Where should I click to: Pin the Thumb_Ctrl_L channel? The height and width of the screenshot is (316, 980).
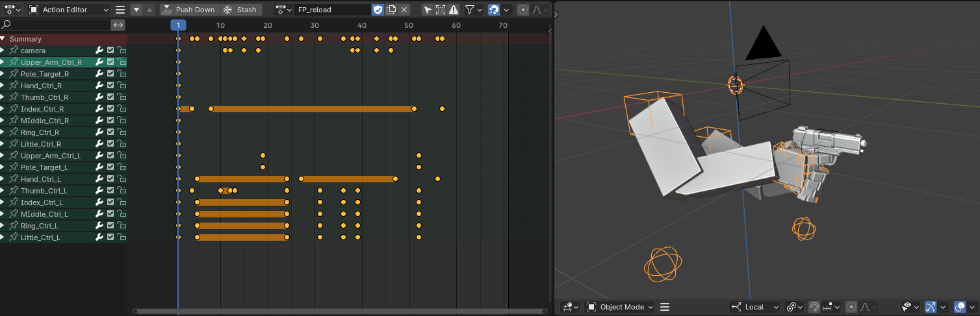point(14,191)
